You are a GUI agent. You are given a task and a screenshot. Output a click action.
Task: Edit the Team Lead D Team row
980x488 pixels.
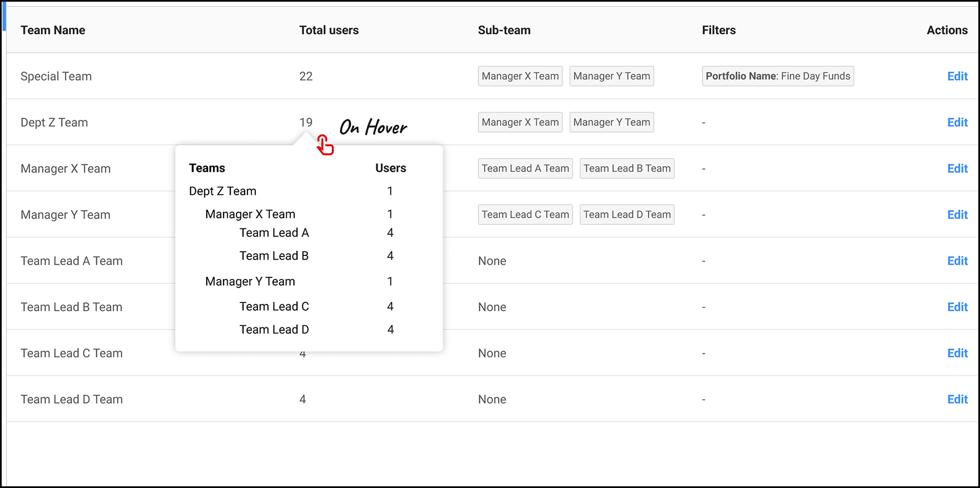point(957,399)
